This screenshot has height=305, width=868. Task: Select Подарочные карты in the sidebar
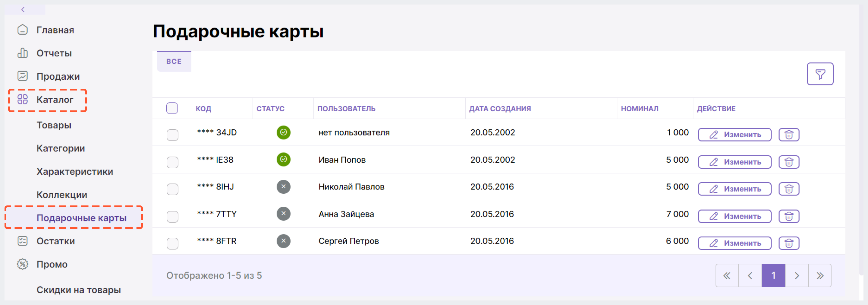(x=82, y=218)
